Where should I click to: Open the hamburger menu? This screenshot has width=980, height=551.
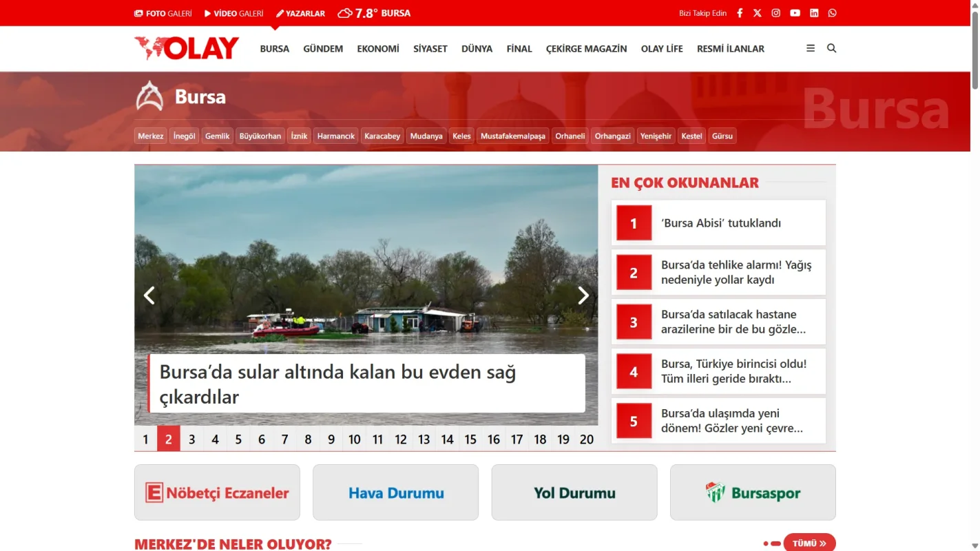809,48
